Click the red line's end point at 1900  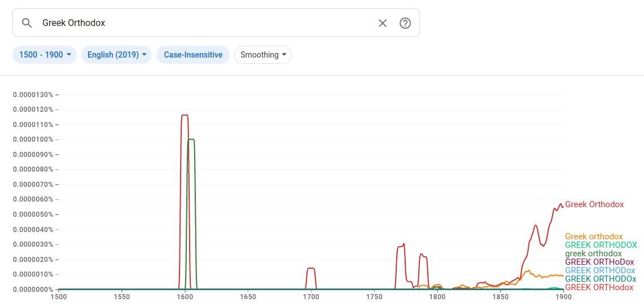563,206
